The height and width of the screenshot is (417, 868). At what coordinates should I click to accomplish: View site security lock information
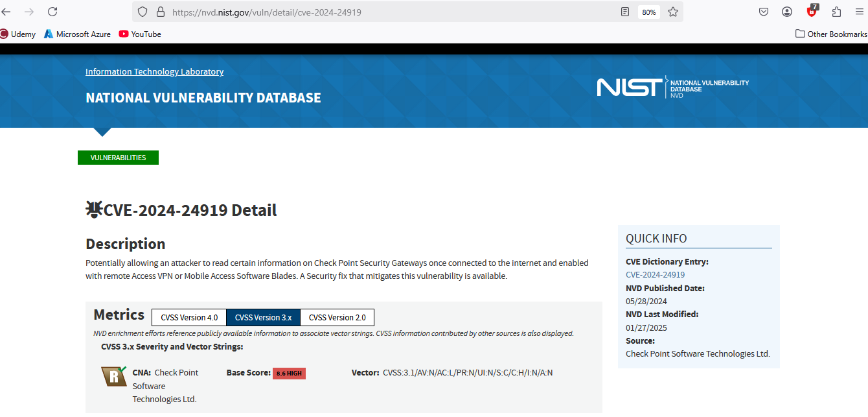(160, 12)
